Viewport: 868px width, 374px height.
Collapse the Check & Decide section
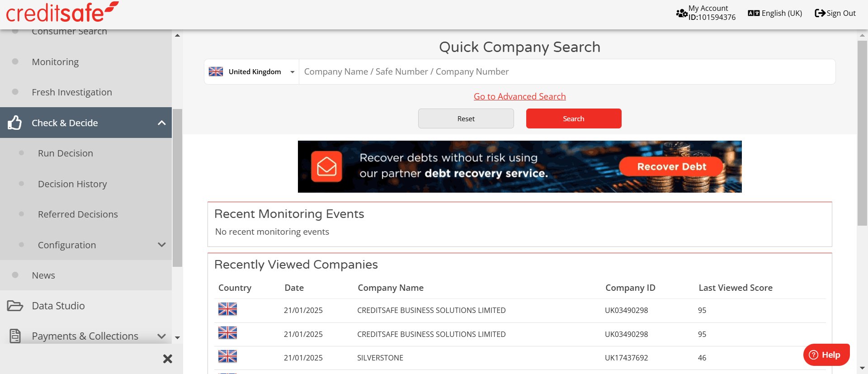click(x=161, y=123)
